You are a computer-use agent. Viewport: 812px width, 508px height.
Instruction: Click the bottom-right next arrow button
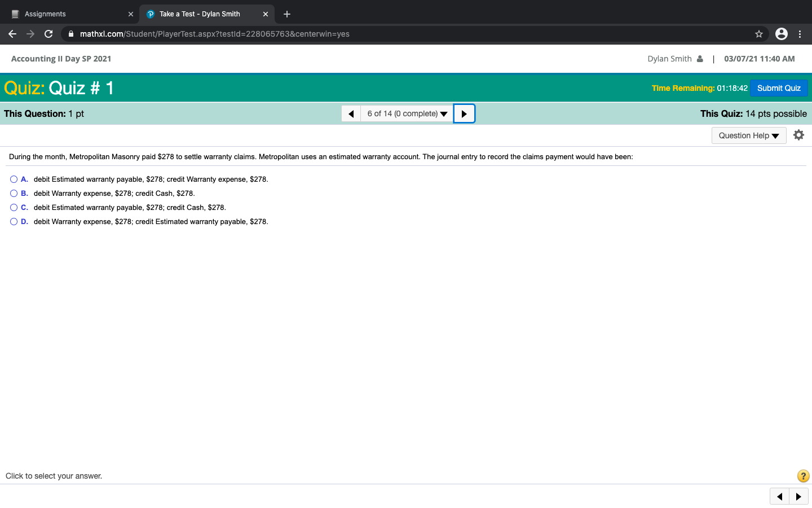[x=798, y=497]
